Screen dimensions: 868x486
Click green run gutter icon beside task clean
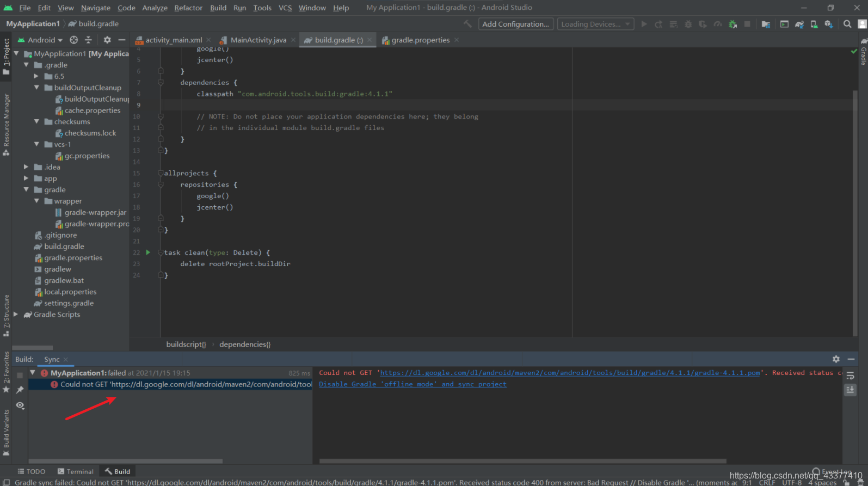(x=147, y=253)
